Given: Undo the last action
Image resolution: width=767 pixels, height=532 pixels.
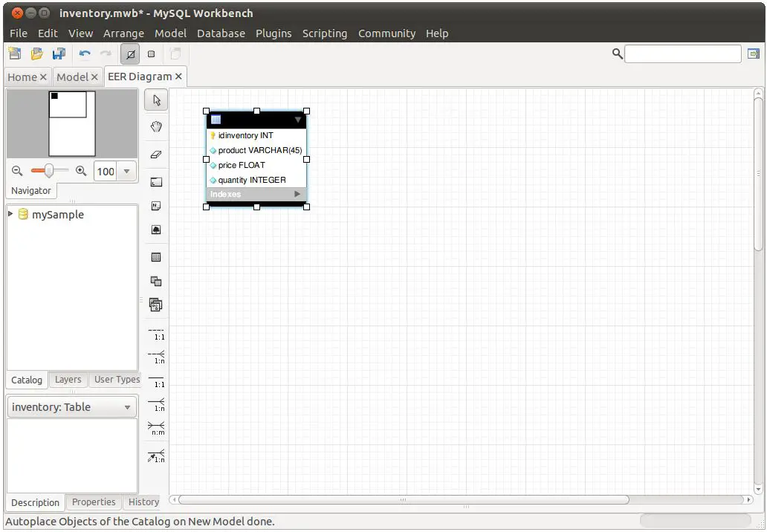Looking at the screenshot, I should 85,53.
